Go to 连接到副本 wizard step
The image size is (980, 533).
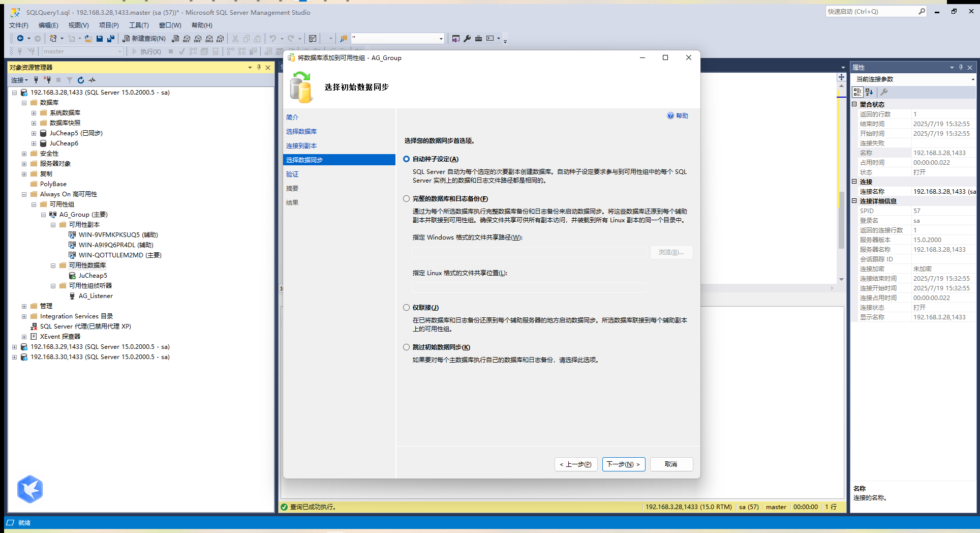tap(301, 145)
